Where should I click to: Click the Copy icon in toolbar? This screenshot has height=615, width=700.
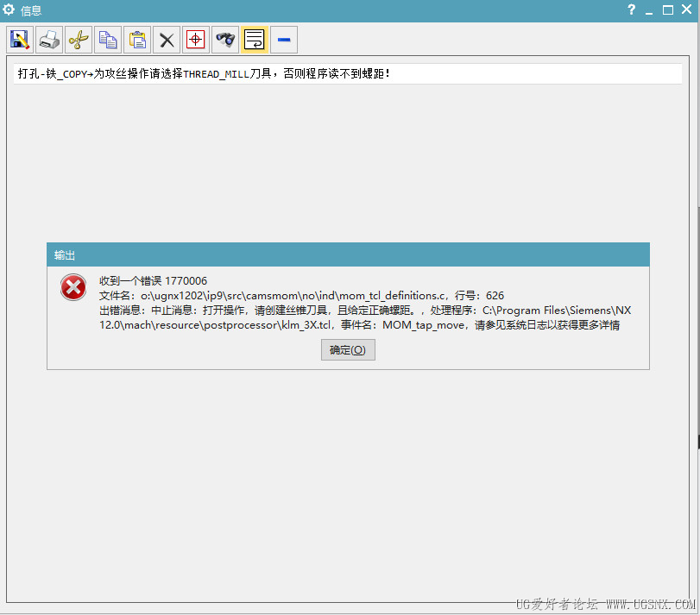click(x=108, y=40)
